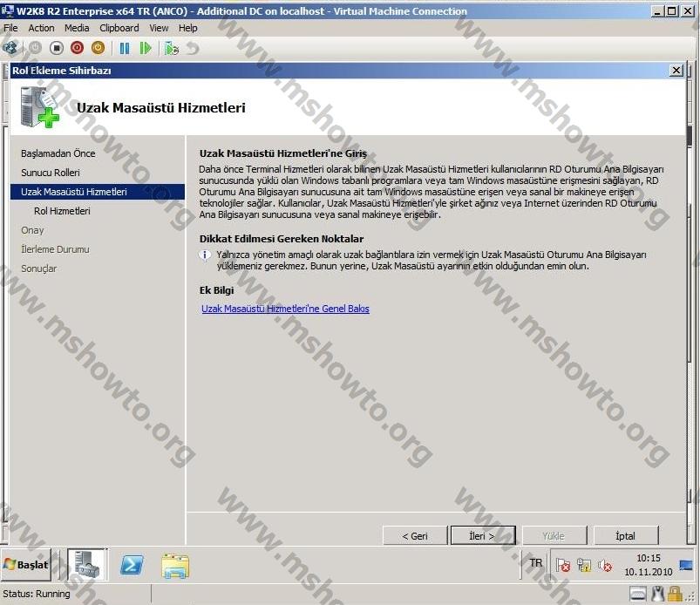Viewport: 700px width, 605px height.
Task: Click the Turn Off virtual machine icon
Action: [x=57, y=48]
